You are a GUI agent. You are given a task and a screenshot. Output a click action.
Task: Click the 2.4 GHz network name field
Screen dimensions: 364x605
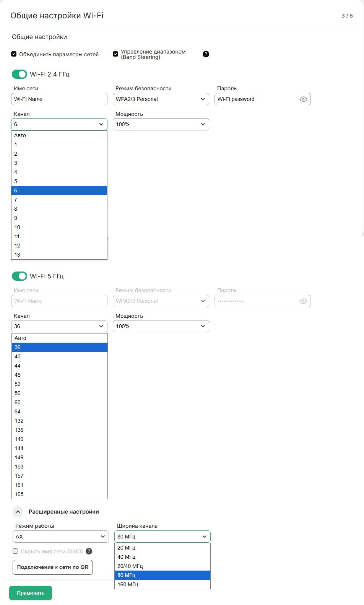(x=59, y=99)
